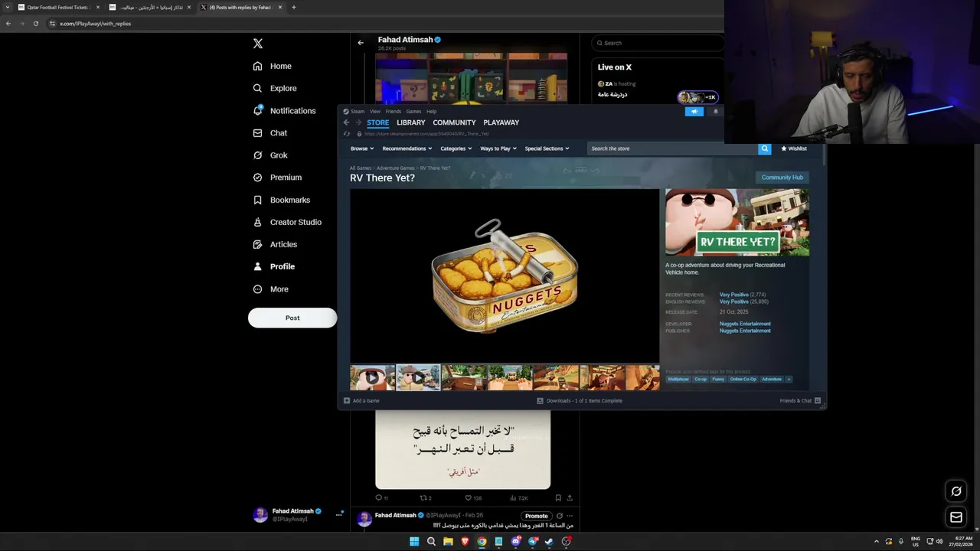Open Creator Studio in X sidebar
980x551 pixels.
coord(287,222)
